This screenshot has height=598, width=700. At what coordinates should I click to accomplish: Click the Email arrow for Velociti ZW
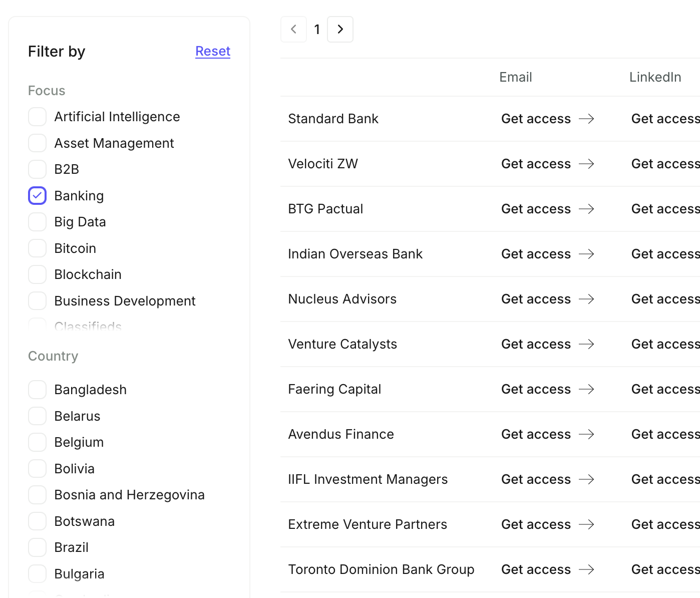(x=586, y=164)
